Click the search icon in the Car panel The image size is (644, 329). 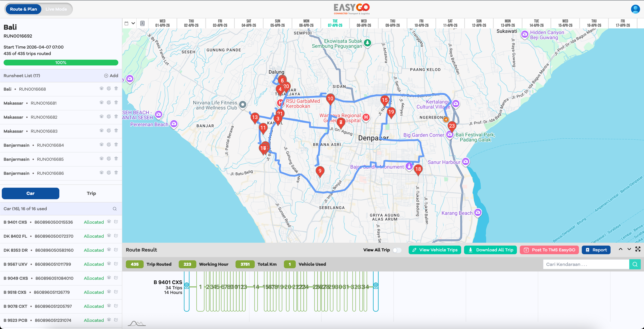[x=115, y=209]
